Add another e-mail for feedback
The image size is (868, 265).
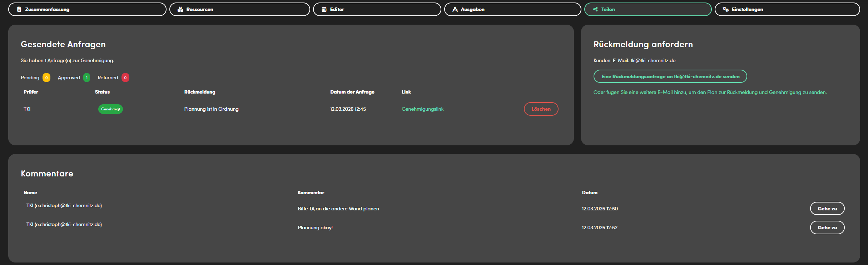pyautogui.click(x=710, y=92)
